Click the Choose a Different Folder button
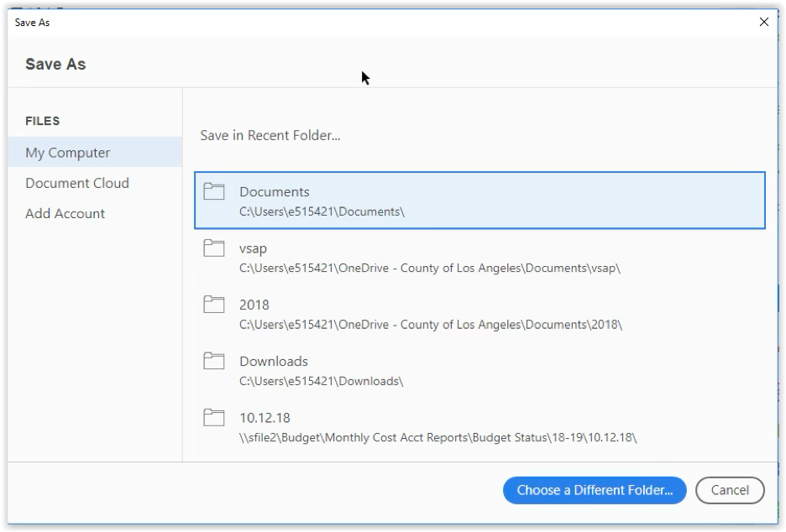This screenshot has height=532, width=786. [595, 490]
